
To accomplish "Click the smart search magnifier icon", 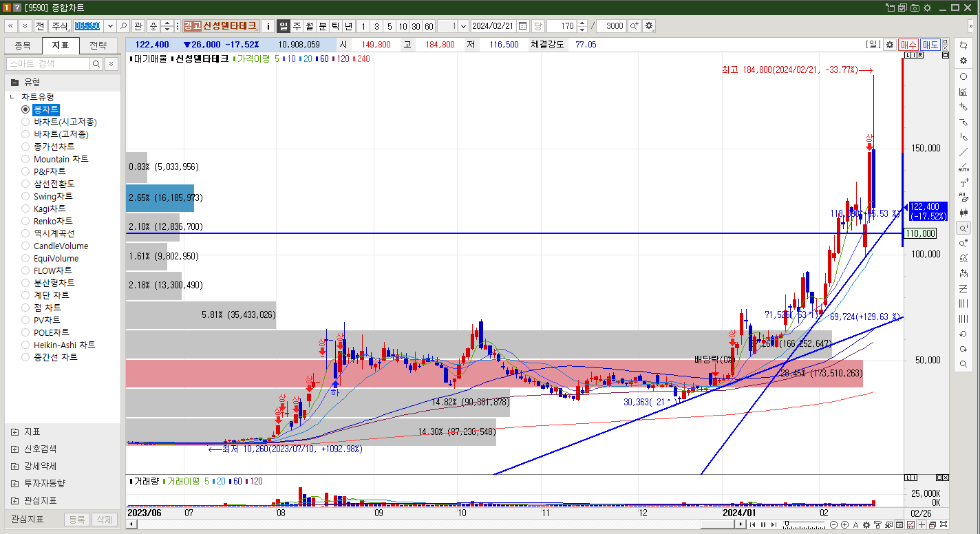I will pyautogui.click(x=97, y=64).
